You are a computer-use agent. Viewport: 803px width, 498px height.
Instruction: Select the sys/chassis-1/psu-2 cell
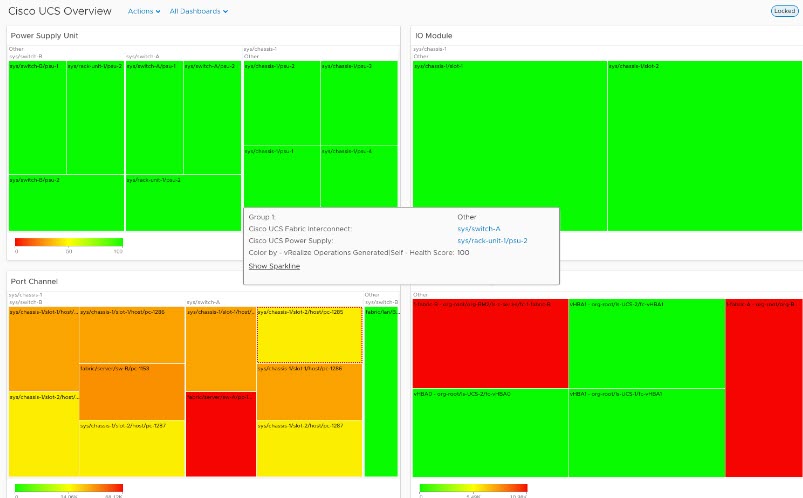[x=282, y=103]
